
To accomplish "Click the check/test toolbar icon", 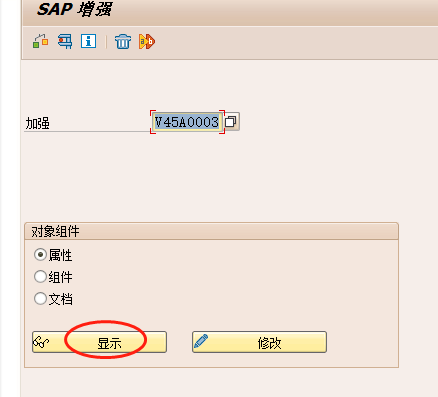I will pos(65,41).
